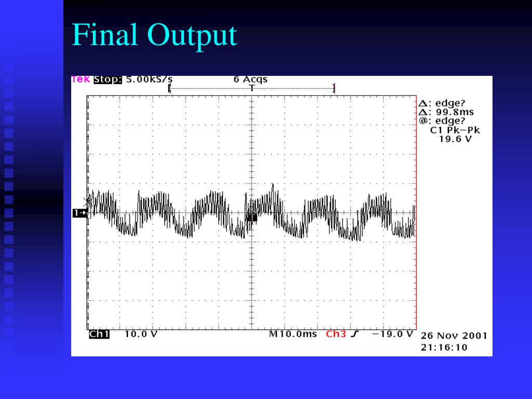
Task: Click the channel 1 ground reference marker
Action: pos(79,213)
